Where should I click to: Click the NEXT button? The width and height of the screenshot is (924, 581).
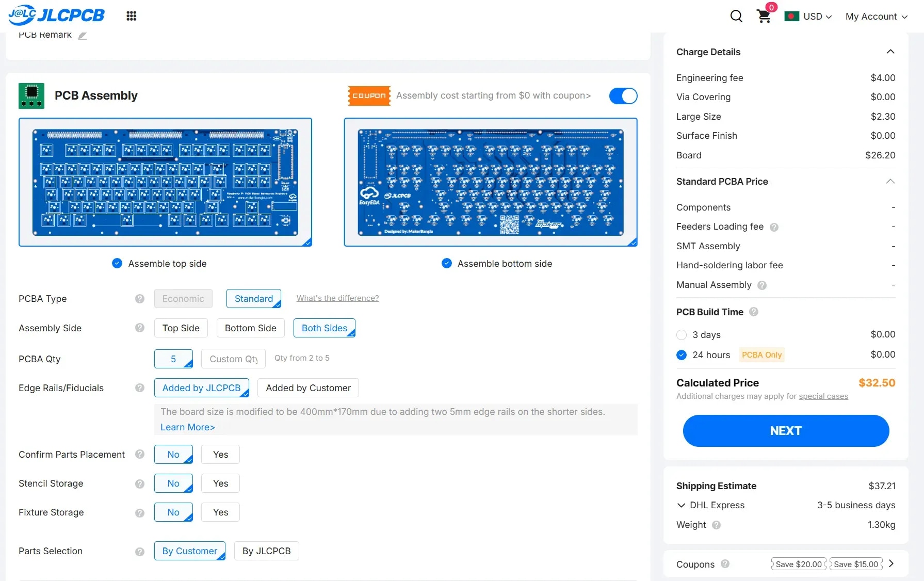click(786, 431)
